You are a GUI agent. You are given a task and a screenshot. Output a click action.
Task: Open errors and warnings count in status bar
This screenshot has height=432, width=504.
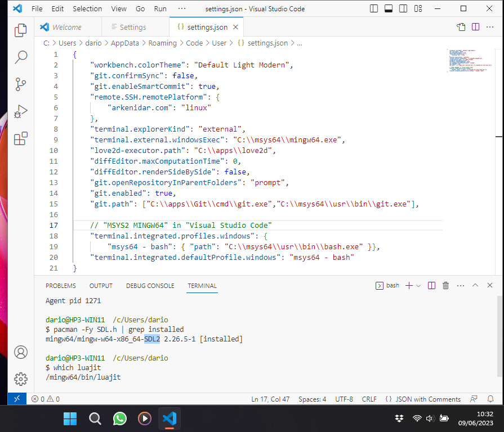[45, 399]
